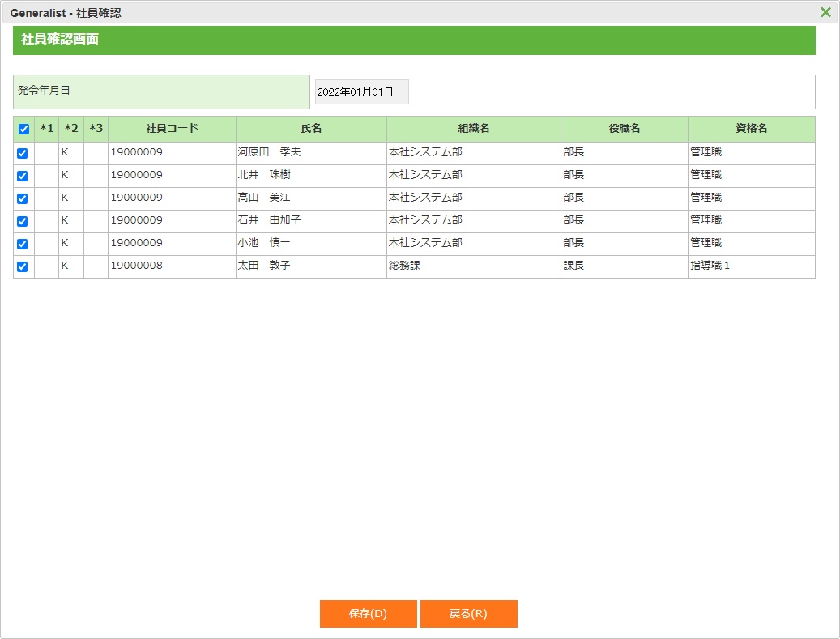This screenshot has height=639, width=840.
Task: Click the *2 column header
Action: click(x=71, y=129)
